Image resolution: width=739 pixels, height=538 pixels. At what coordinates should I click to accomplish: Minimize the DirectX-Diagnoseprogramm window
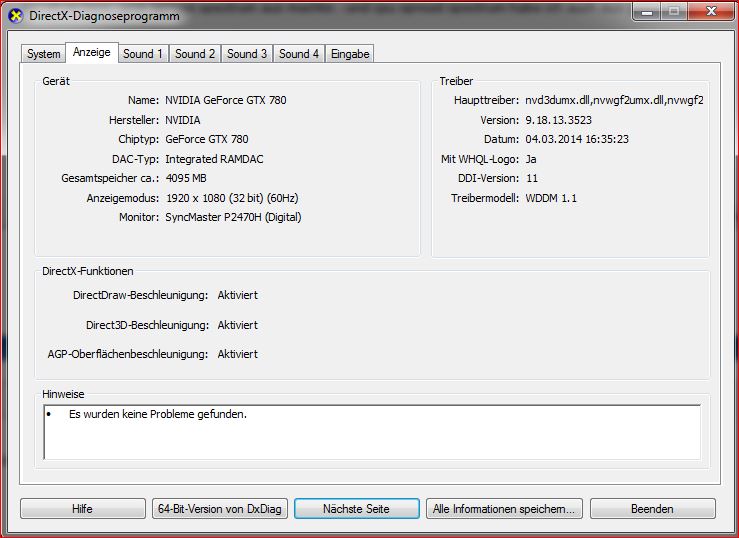click(647, 11)
